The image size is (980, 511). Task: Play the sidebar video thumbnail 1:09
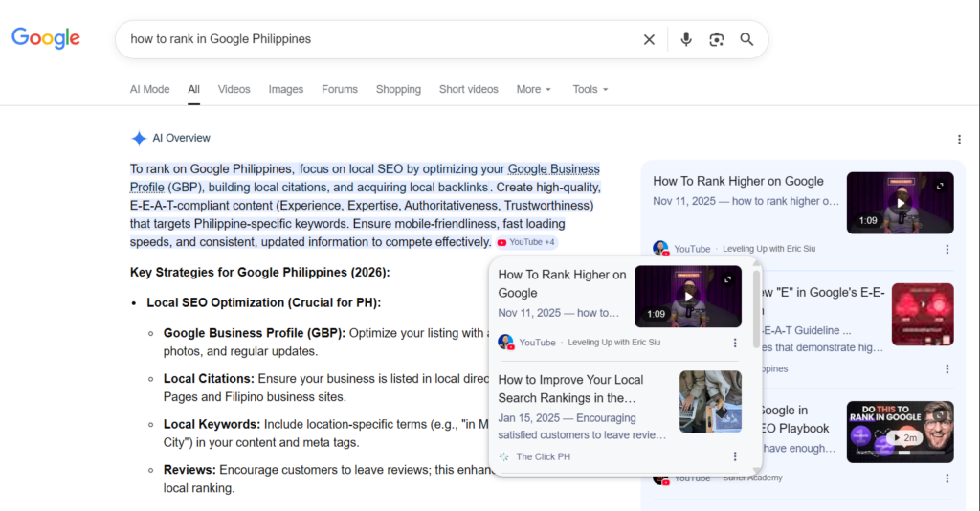(900, 203)
